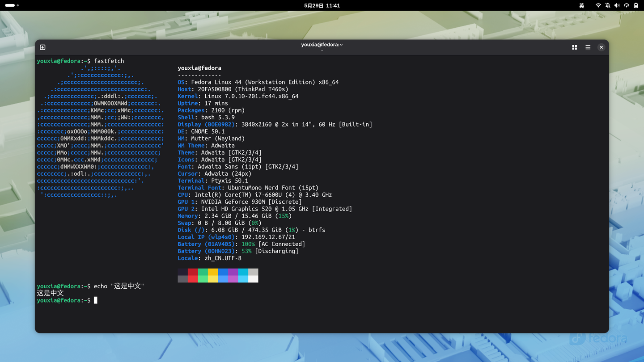Image resolution: width=644 pixels, height=362 pixels.
Task: Open Activities overview via workspace indicator pill
Action: pyautogui.click(x=12, y=5)
